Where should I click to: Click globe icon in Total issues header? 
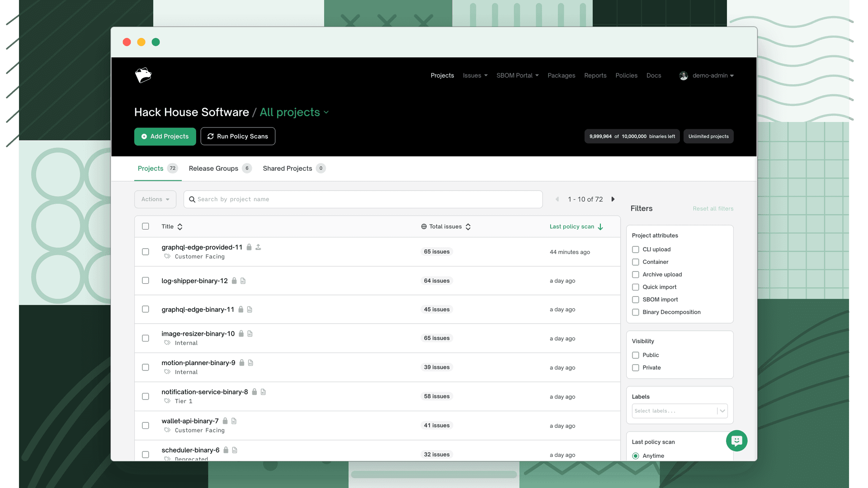point(424,226)
